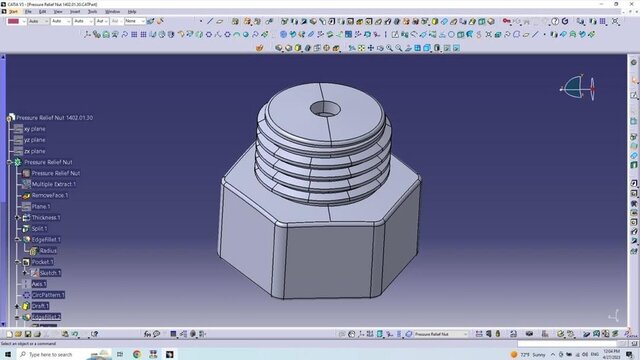Select Multiple Extract.1 in the tree

click(x=54, y=184)
